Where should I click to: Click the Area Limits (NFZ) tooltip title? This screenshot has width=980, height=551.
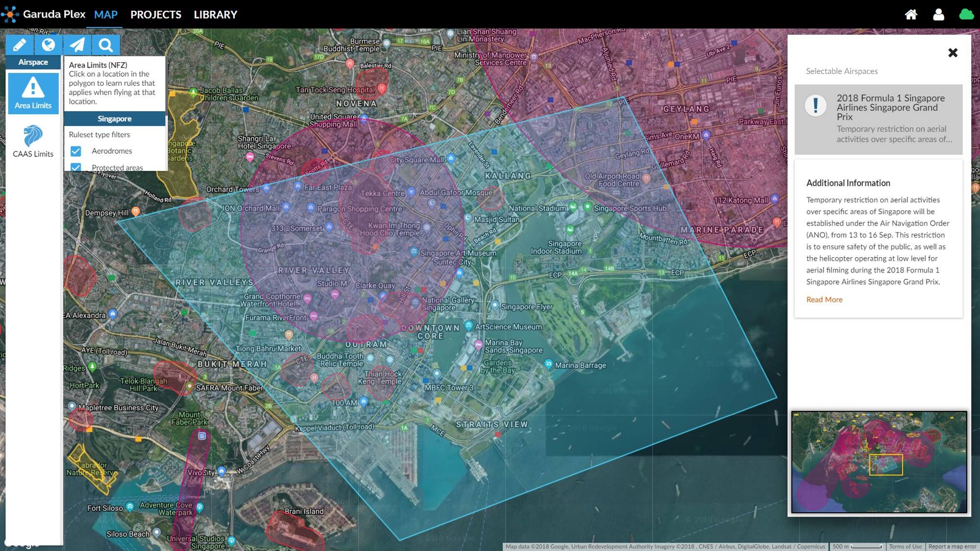pyautogui.click(x=98, y=65)
